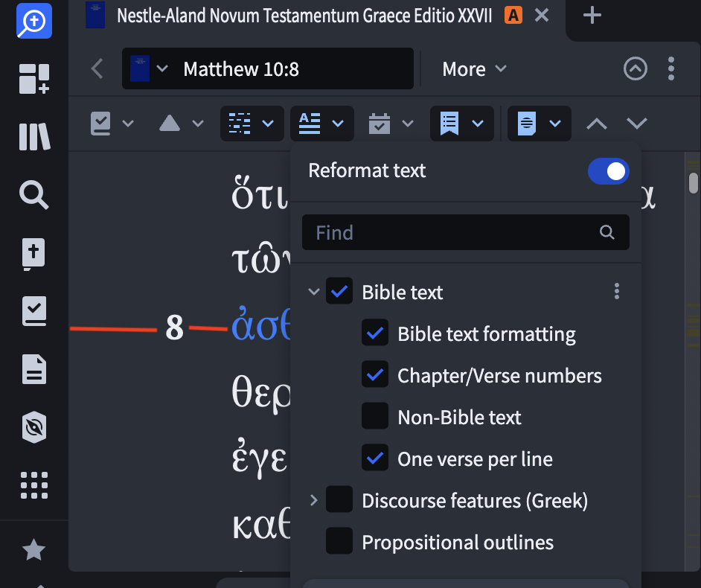Uncheck the Chapter/Verse numbers checkbox
Viewport: 701px width, 588px height.
[375, 375]
